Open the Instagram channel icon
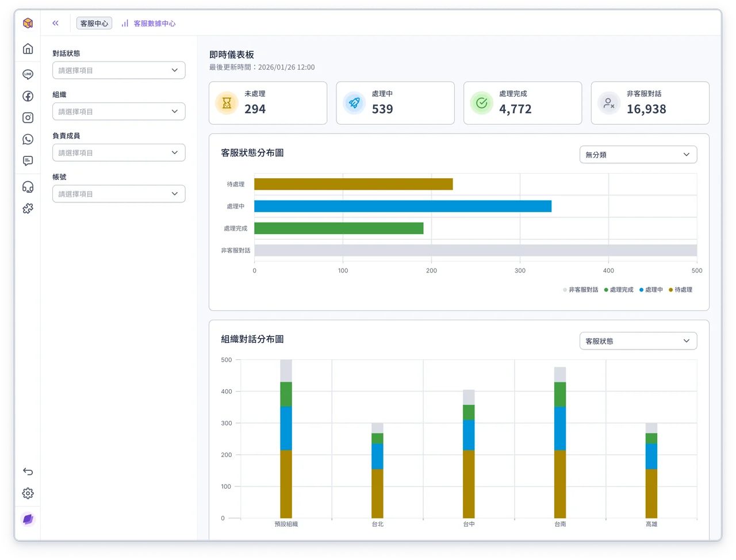 pos(28,118)
